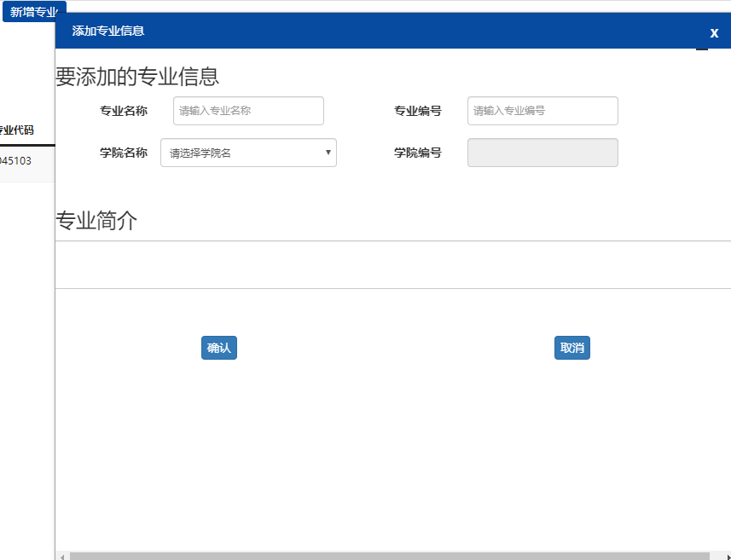The image size is (731, 560).
Task: Click inside the 专业简介 text area
Action: click(x=393, y=264)
